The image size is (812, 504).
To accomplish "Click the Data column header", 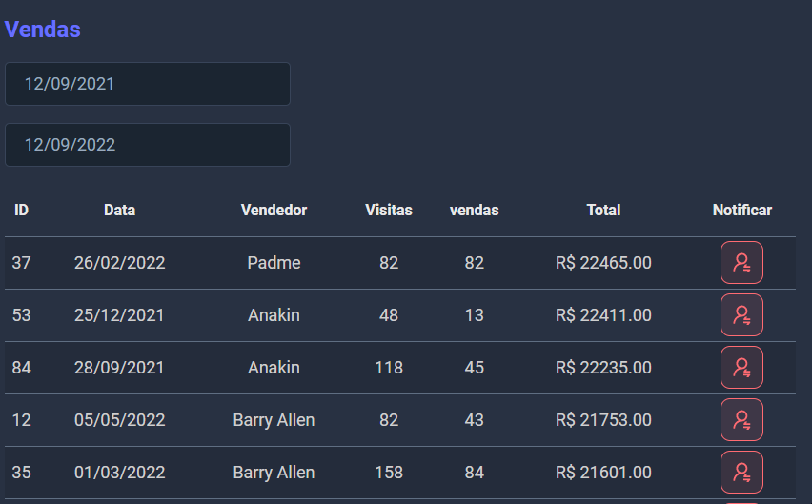I will point(120,211).
